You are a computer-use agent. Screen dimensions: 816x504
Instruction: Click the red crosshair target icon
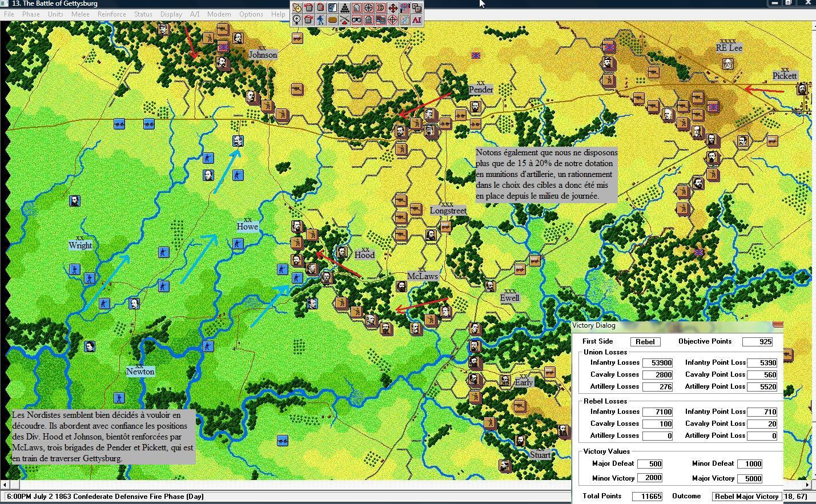[x=393, y=20]
